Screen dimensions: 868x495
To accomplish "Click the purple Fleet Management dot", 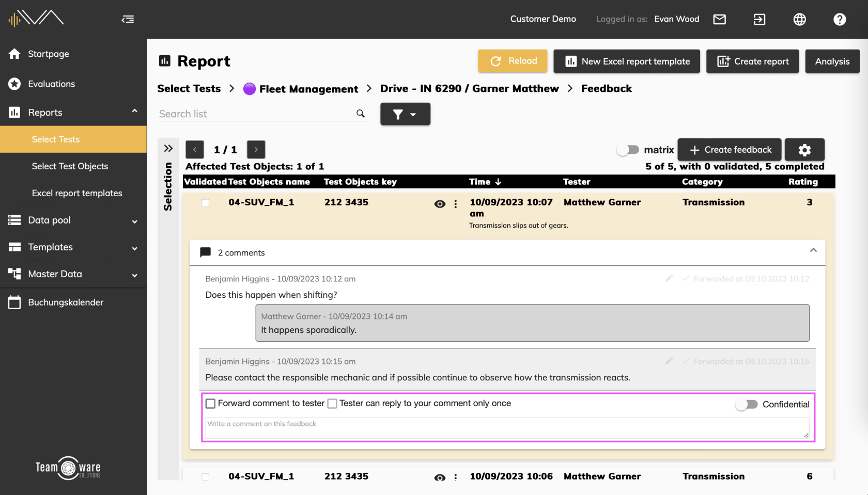I will pos(250,89).
